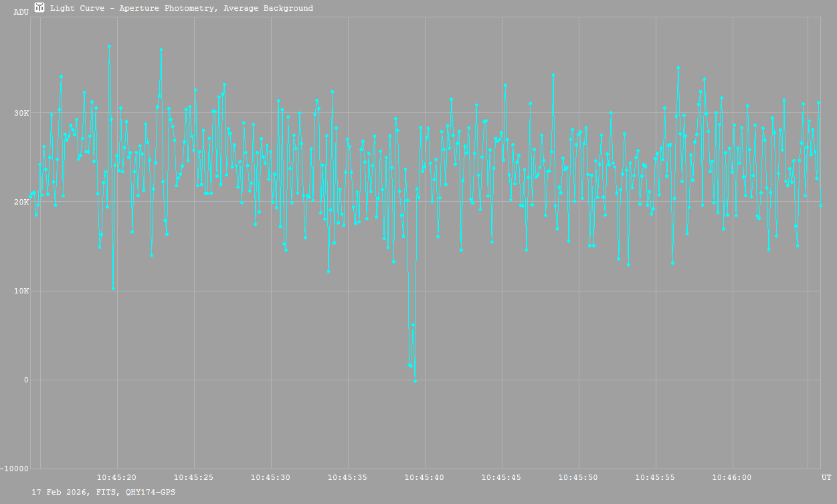837x504 pixels.
Task: Click the 10:46:00 time tick label
Action: tap(733, 477)
